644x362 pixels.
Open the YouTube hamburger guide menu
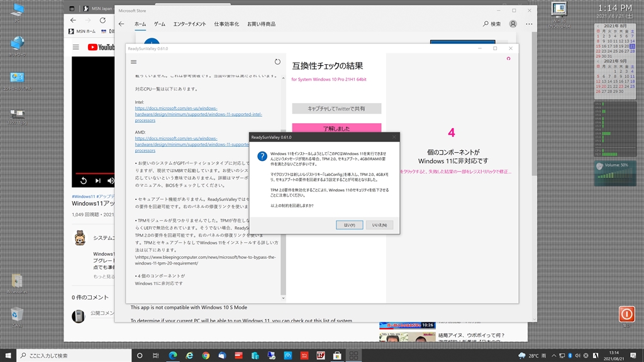click(x=76, y=47)
